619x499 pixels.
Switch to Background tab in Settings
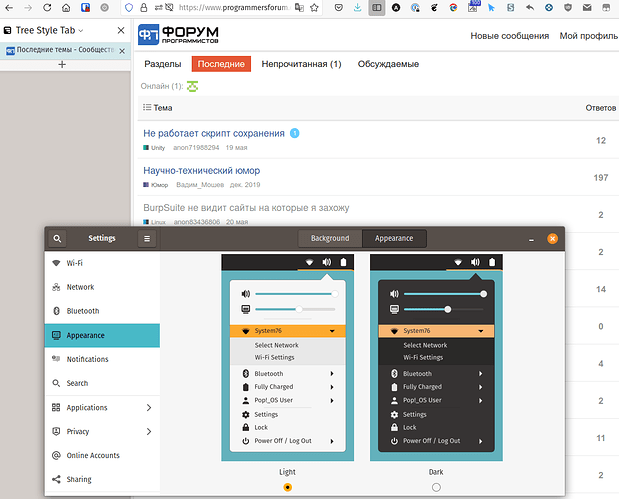click(330, 238)
